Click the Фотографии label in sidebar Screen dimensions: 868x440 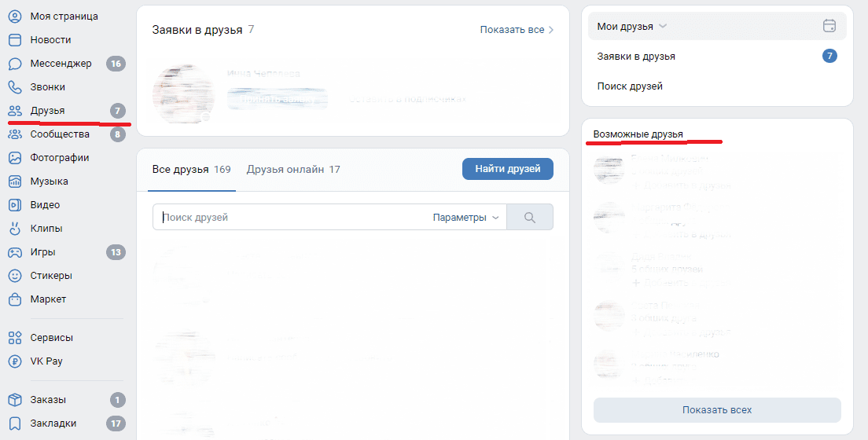point(59,158)
